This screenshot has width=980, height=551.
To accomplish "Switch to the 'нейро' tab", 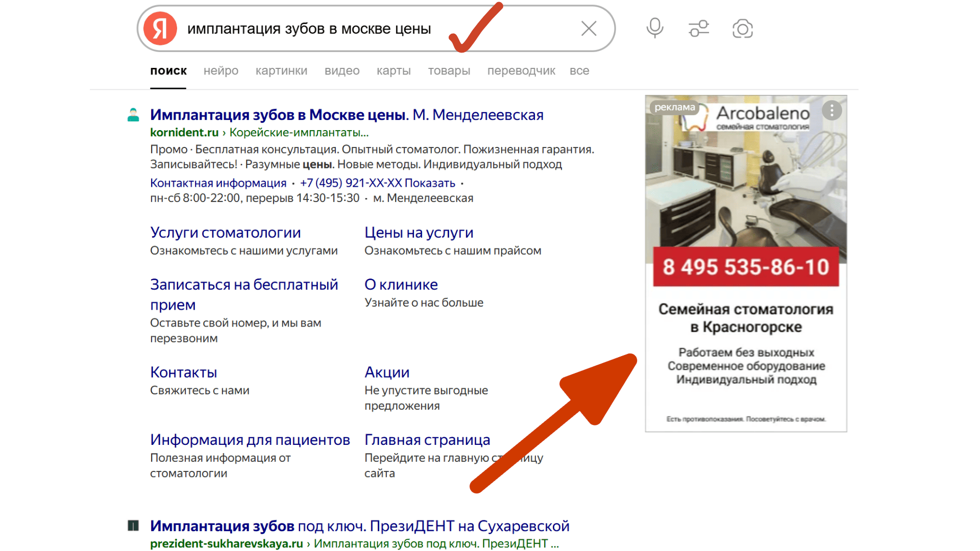I will pyautogui.click(x=221, y=71).
